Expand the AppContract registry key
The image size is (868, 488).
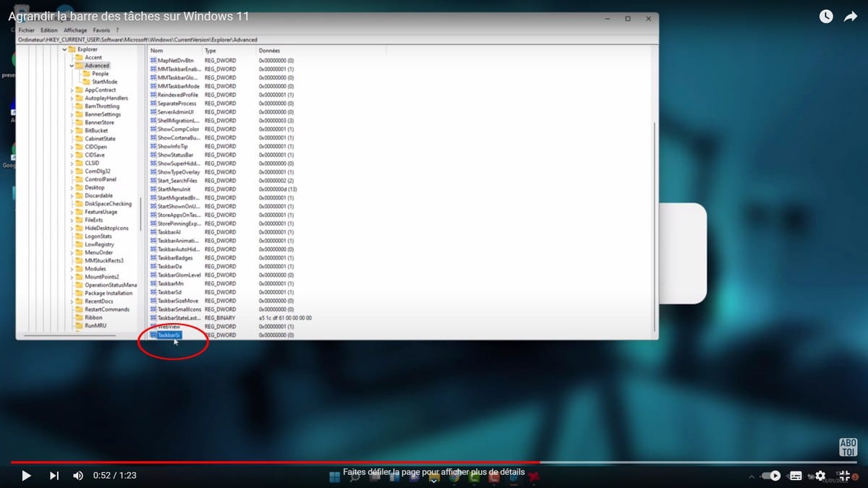[72, 90]
